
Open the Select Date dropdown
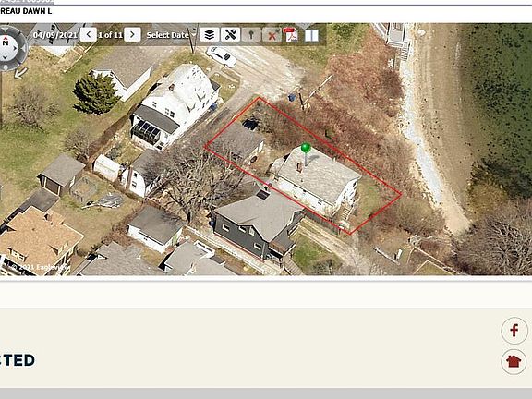(x=171, y=35)
